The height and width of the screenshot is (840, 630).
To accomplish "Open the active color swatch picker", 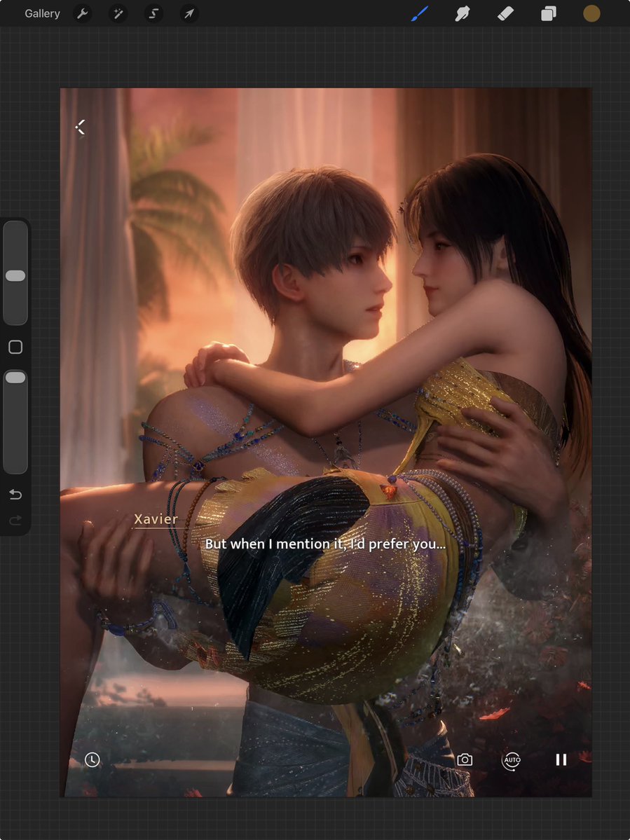I will pos(591,13).
